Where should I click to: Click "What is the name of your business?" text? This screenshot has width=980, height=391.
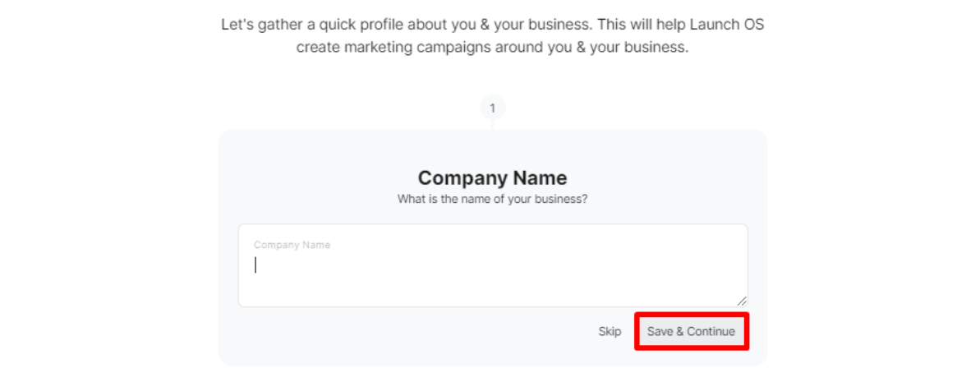tap(493, 200)
